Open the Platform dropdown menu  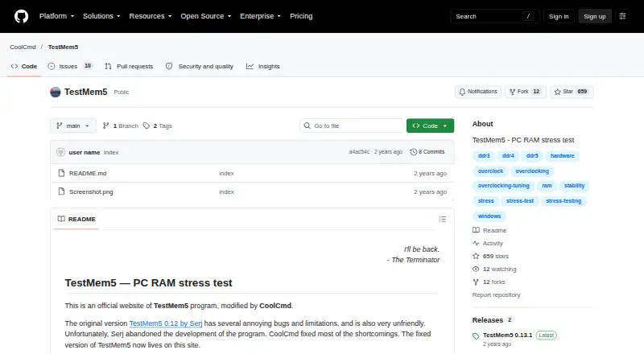pyautogui.click(x=56, y=16)
